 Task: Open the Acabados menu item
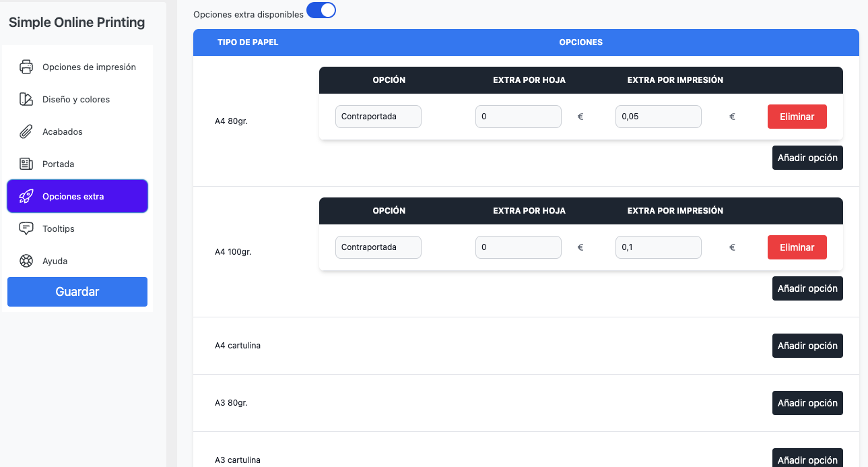coord(77,131)
